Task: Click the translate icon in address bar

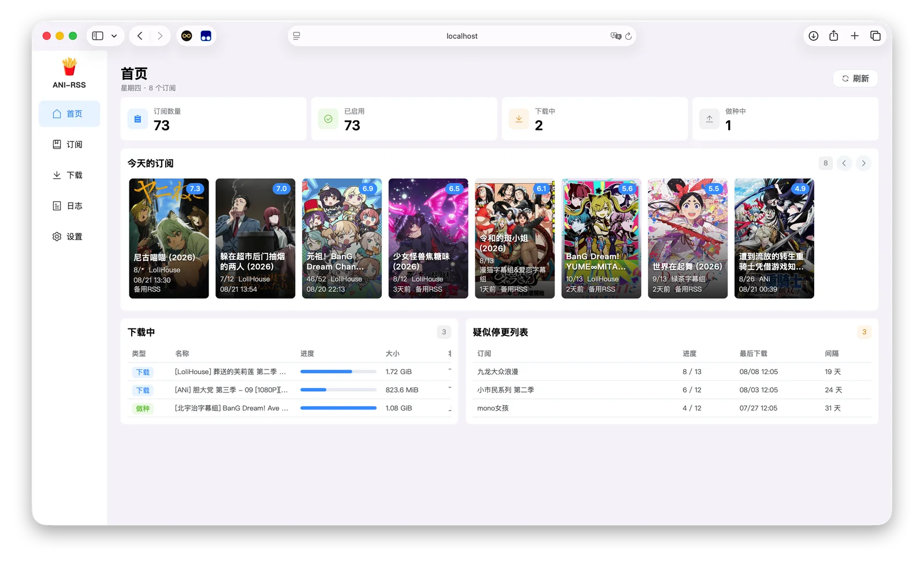Action: [616, 36]
